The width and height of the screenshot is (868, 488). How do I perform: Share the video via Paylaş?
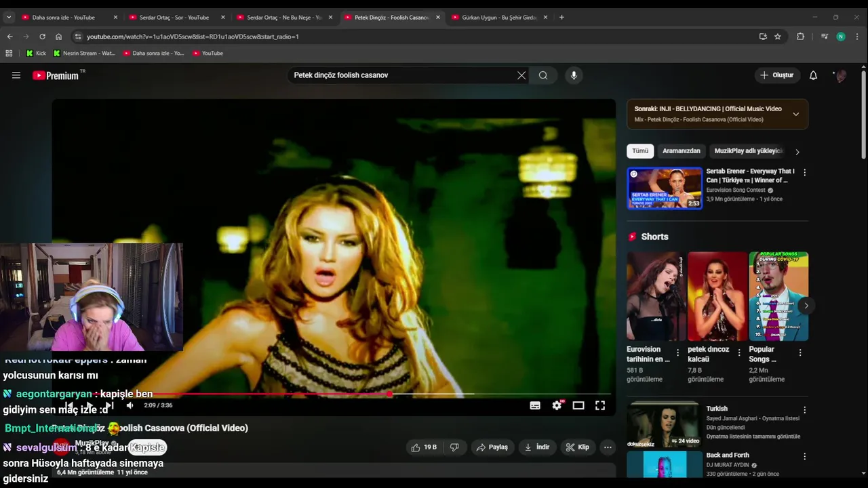492,447
